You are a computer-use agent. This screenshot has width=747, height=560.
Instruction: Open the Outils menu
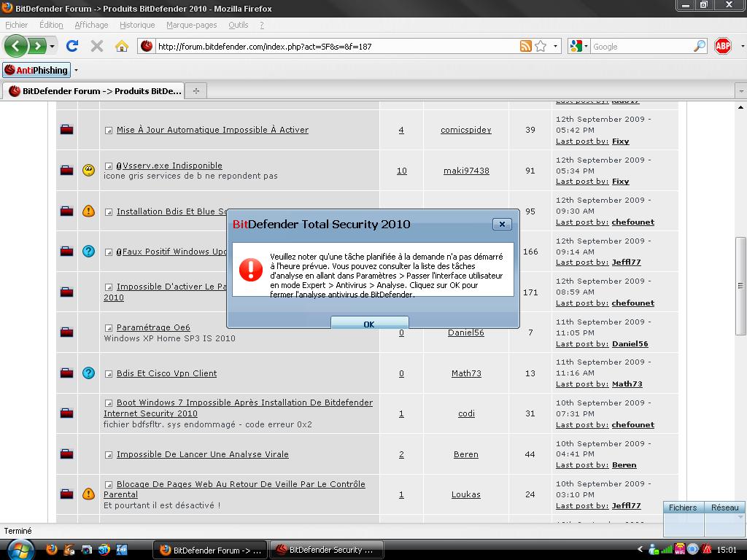pyautogui.click(x=239, y=25)
